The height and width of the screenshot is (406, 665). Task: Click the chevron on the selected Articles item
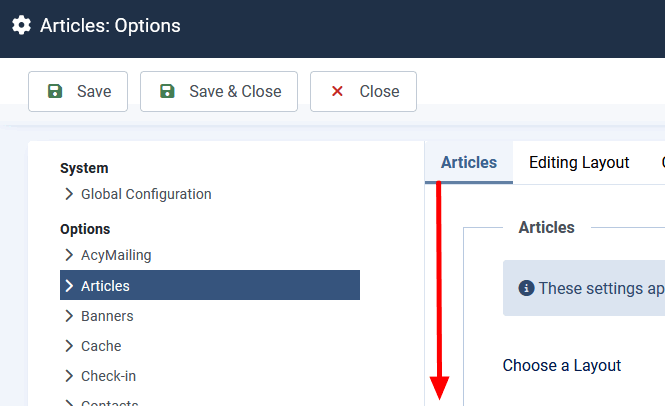pyautogui.click(x=69, y=286)
